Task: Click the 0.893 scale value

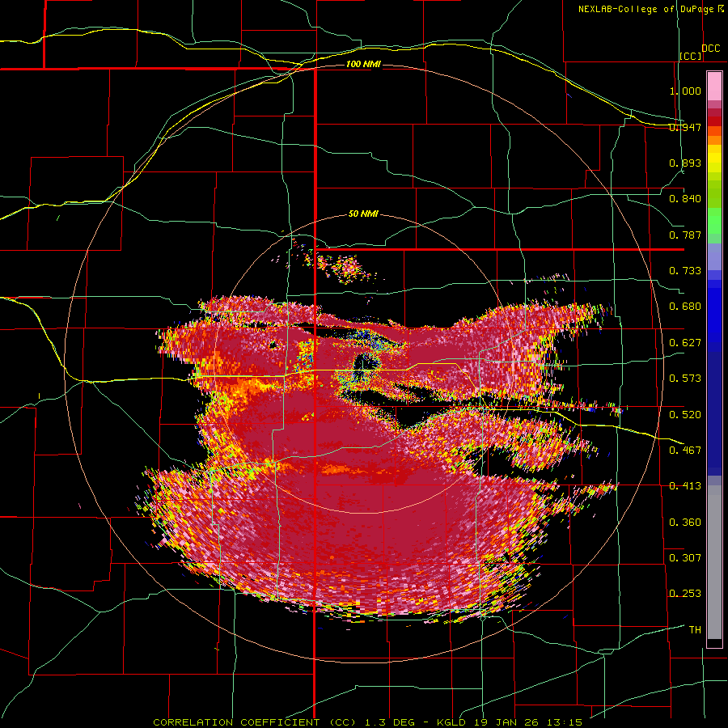Action: click(685, 163)
